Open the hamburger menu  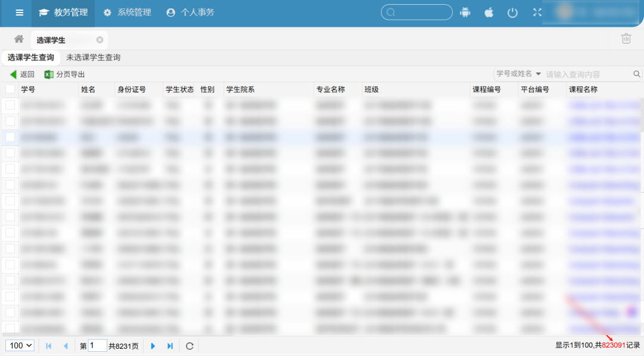coord(19,13)
